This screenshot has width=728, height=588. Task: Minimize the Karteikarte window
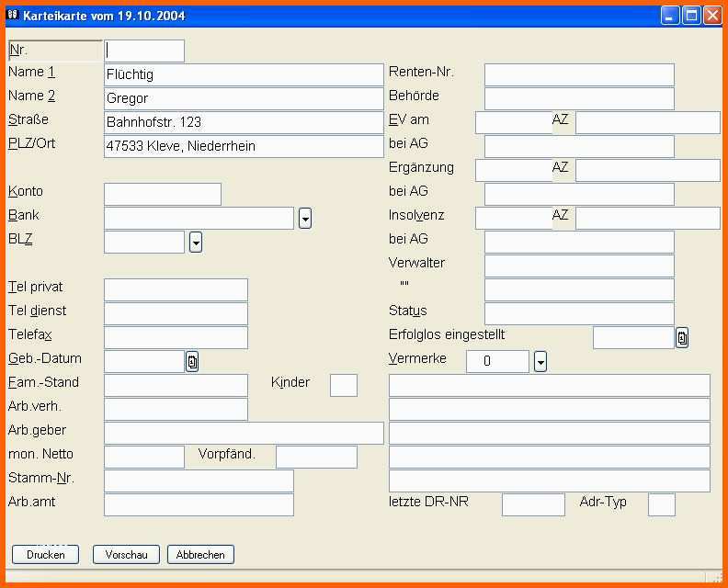[x=669, y=16]
